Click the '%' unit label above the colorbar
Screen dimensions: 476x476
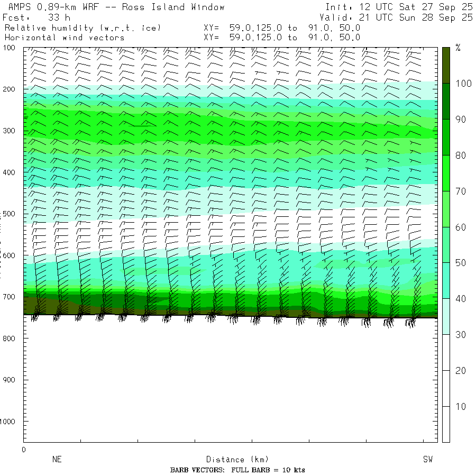click(458, 48)
